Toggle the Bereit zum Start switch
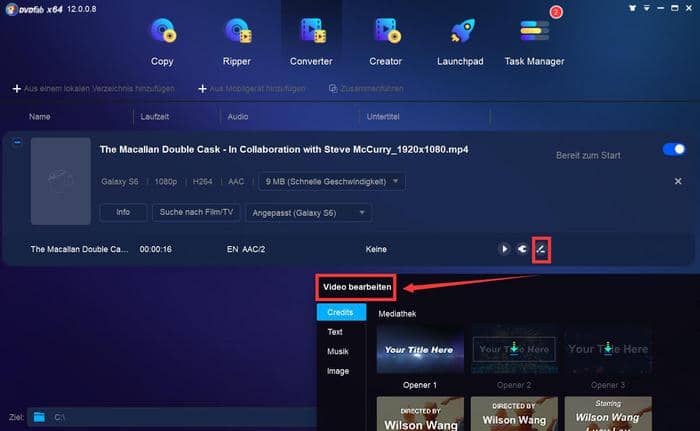This screenshot has height=431, width=700. coord(674,149)
